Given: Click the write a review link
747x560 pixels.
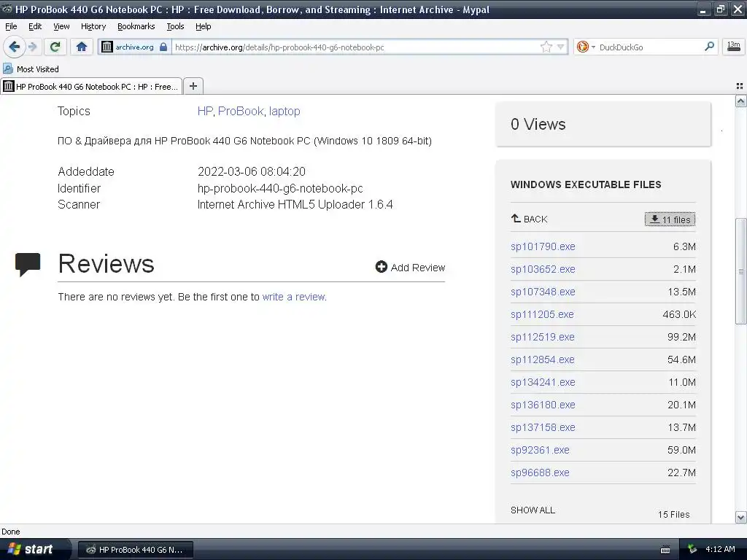Looking at the screenshot, I should coord(293,297).
